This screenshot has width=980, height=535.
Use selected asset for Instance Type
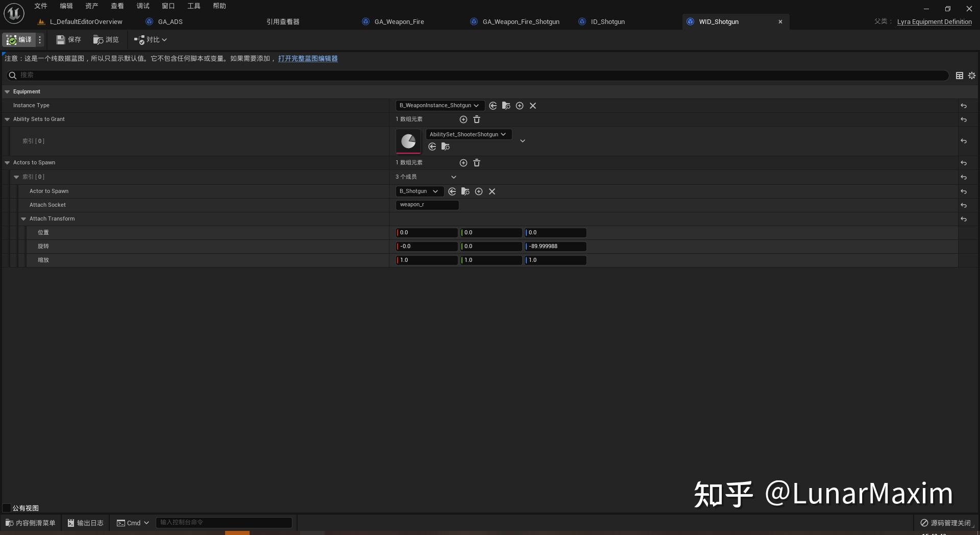[493, 106]
